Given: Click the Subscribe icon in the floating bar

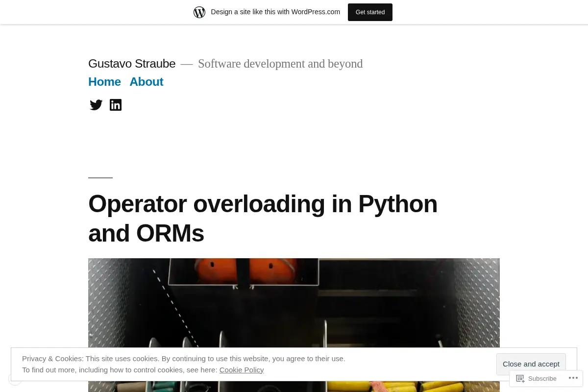Looking at the screenshot, I should coord(520,379).
